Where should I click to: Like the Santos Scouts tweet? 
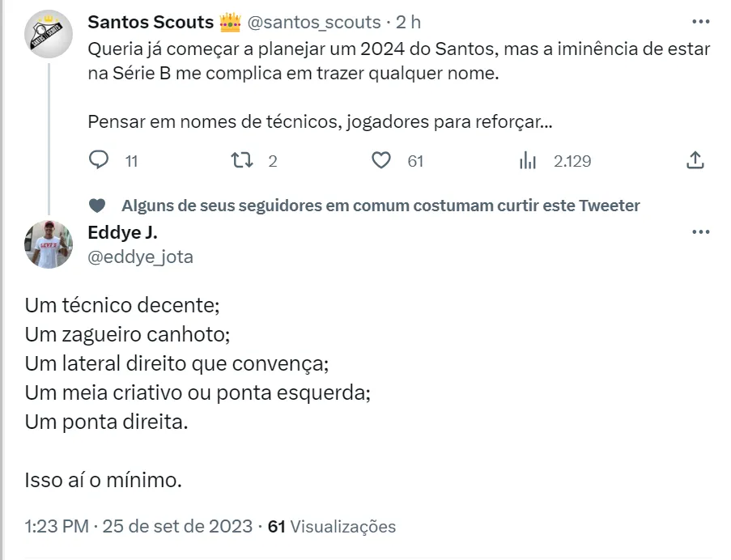[381, 160]
